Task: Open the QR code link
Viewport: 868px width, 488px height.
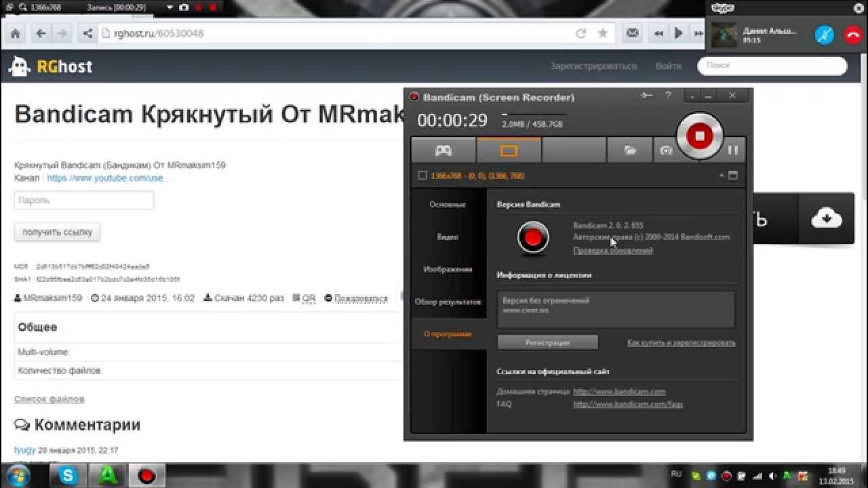Action: (x=309, y=298)
